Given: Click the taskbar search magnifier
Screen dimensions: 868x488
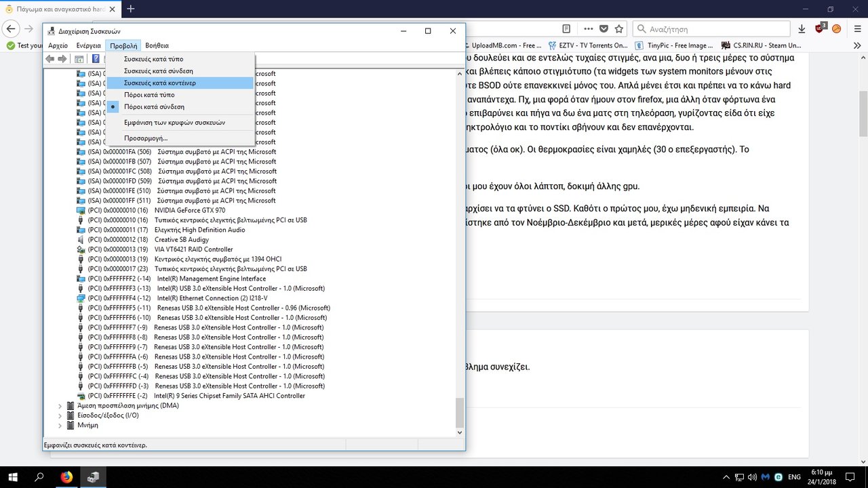Looking at the screenshot, I should point(39,477).
